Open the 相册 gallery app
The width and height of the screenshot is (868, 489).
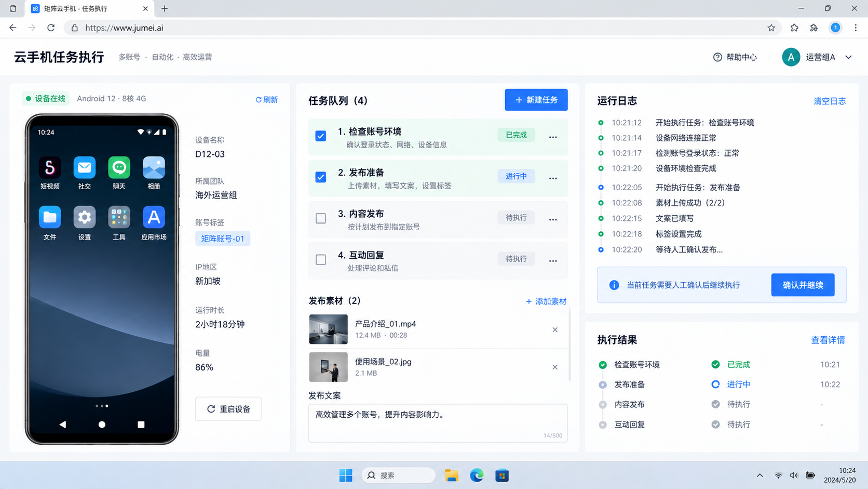click(x=154, y=167)
